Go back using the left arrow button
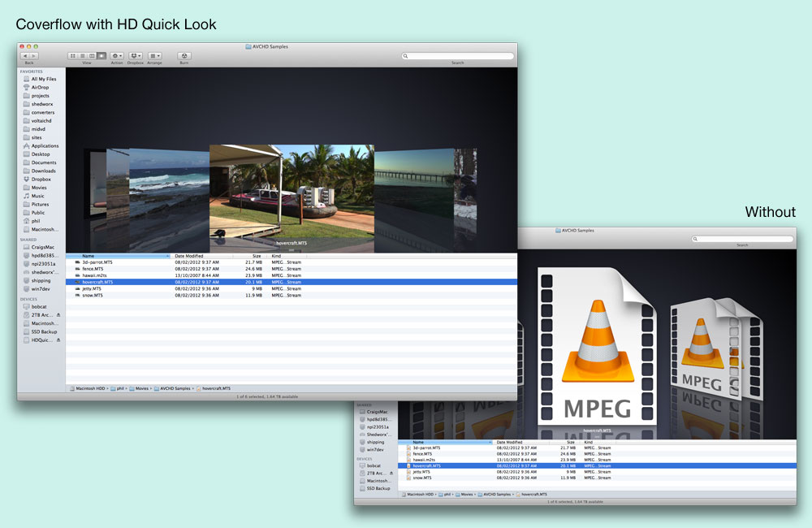The image size is (812, 528). click(25, 56)
